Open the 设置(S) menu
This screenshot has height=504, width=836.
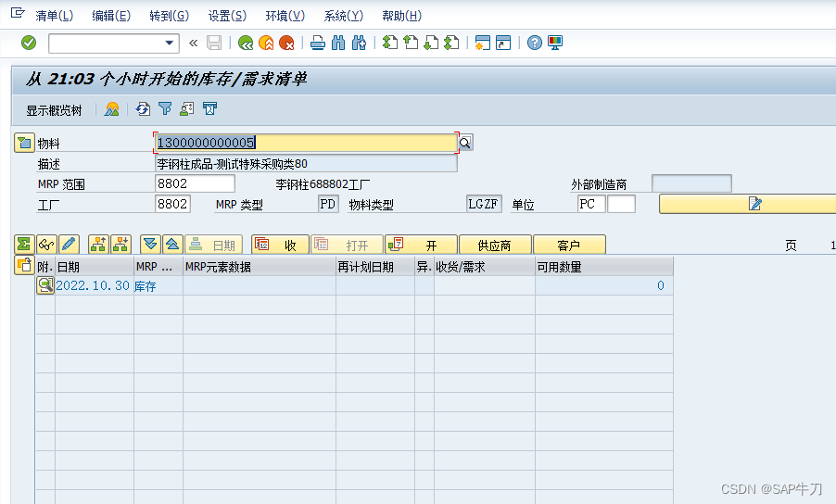pos(227,16)
